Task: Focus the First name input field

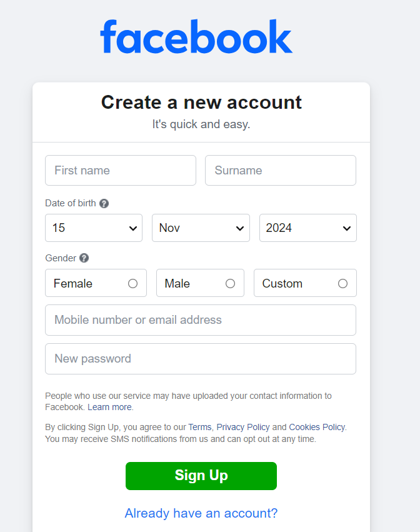Action: point(121,170)
